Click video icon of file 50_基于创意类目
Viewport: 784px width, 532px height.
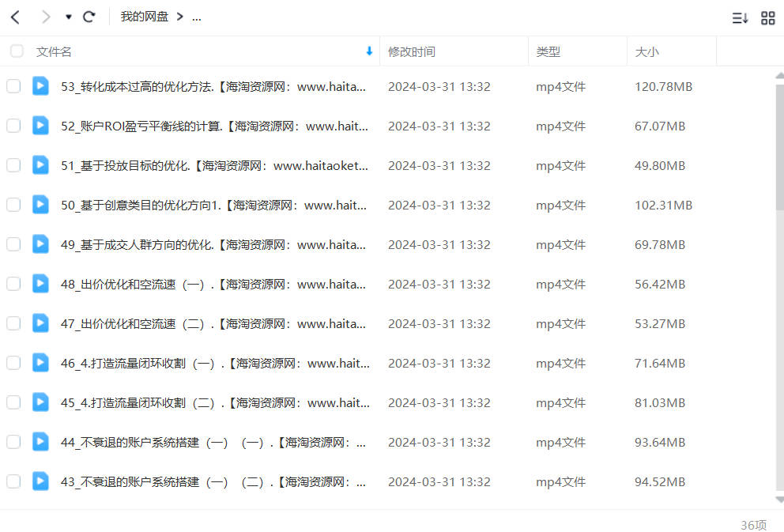click(x=40, y=205)
